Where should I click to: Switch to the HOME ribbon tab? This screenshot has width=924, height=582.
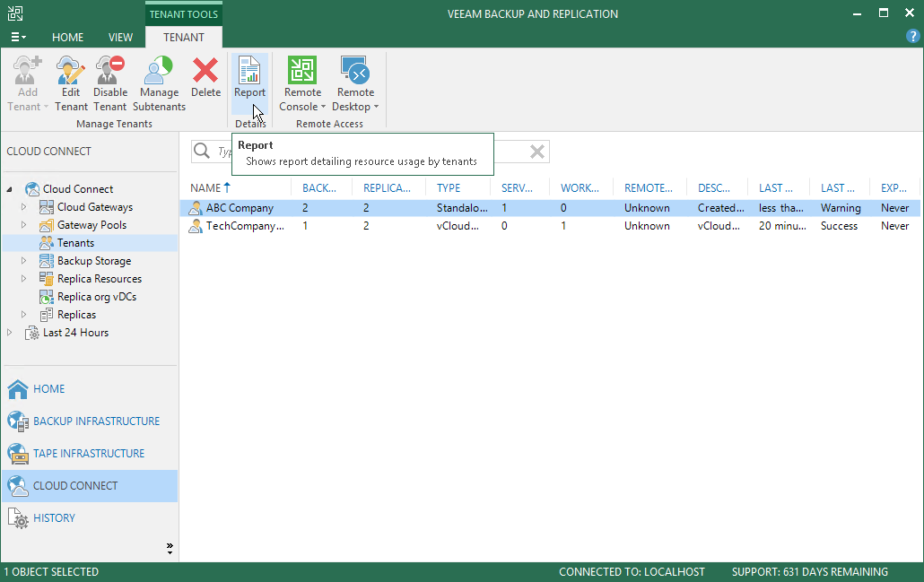click(68, 37)
